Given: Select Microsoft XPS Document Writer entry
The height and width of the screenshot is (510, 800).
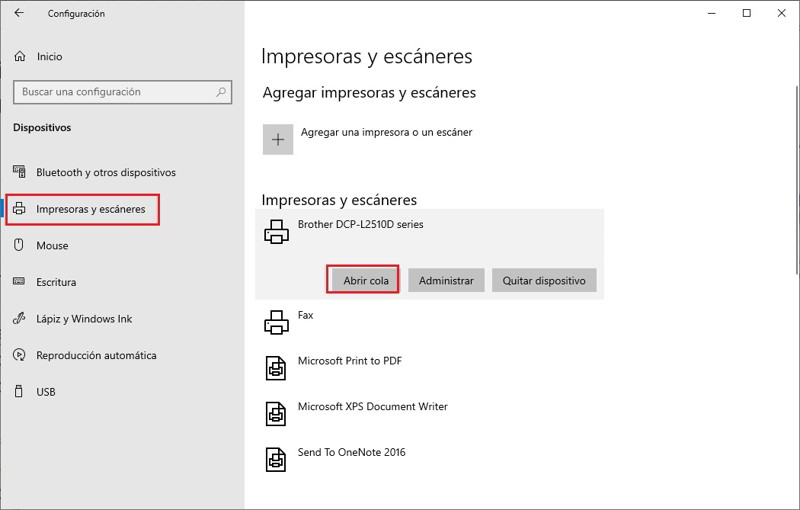Looking at the screenshot, I should pyautogui.click(x=372, y=408).
